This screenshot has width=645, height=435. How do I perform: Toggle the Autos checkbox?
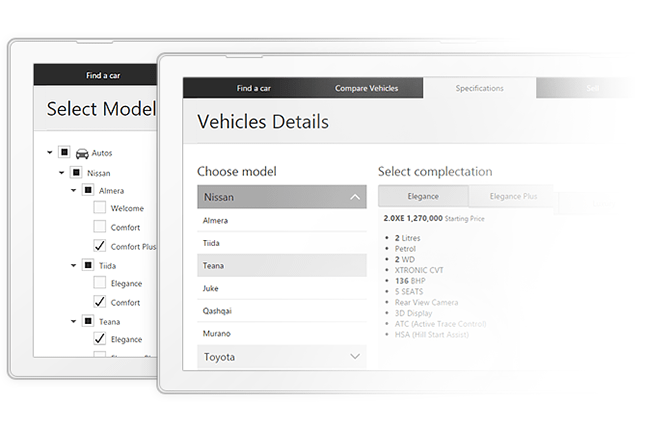65,152
